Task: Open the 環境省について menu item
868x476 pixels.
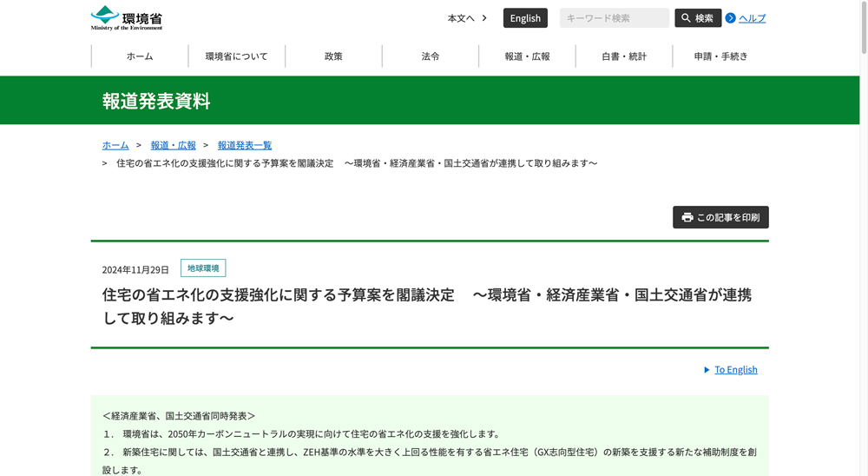Action: point(236,56)
